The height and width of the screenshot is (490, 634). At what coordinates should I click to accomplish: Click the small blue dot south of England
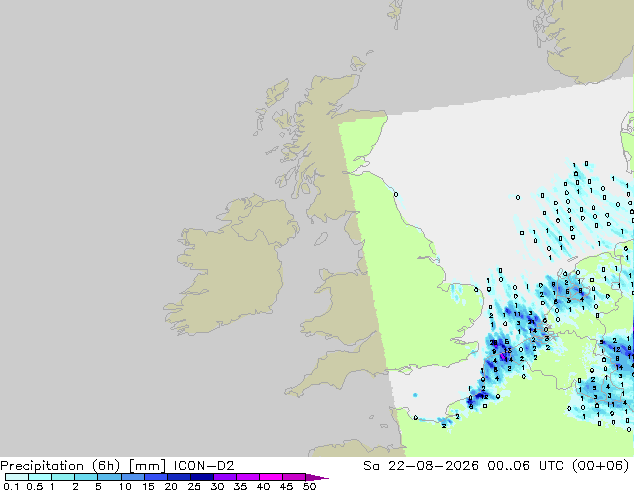415,395
